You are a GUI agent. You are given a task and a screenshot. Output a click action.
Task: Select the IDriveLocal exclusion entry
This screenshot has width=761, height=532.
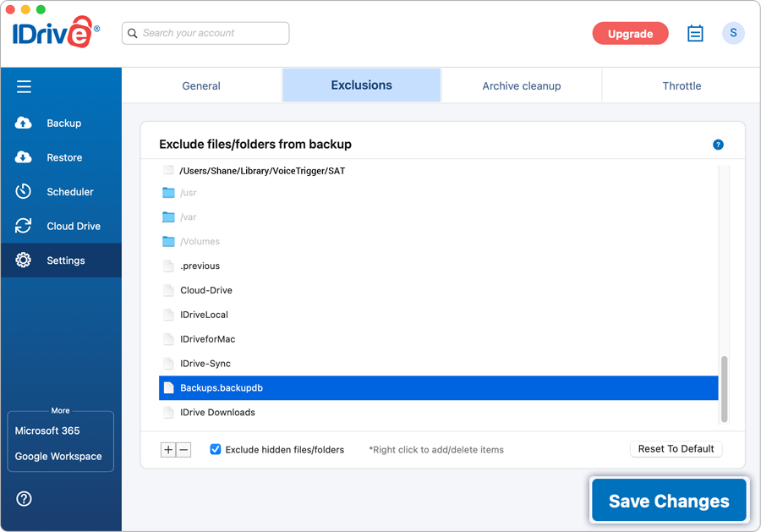pos(439,315)
